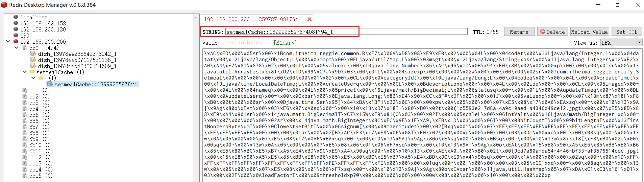This screenshot has height=182, width=644.
Task: Collapse the 192.168.200.200 connection node
Action: pyautogui.click(x=8, y=42)
